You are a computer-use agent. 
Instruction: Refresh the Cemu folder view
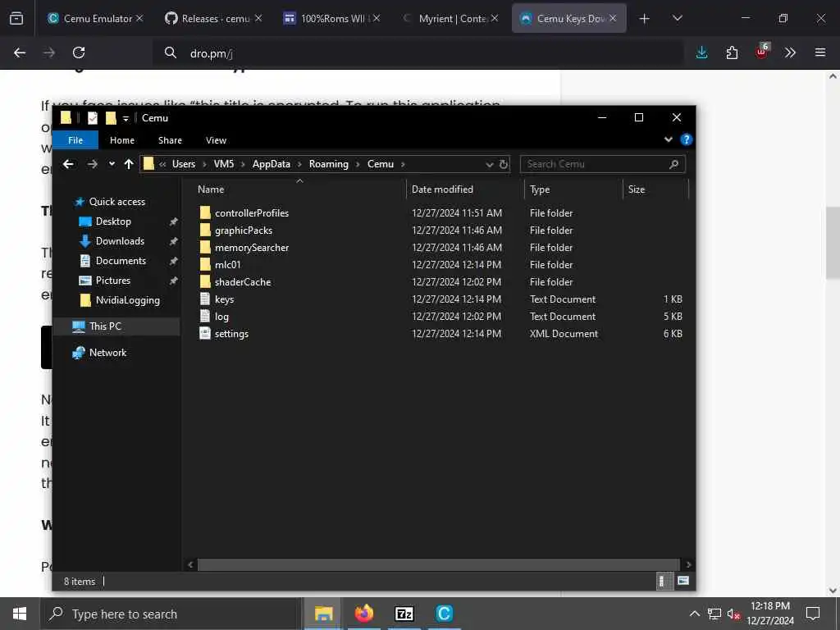point(503,164)
